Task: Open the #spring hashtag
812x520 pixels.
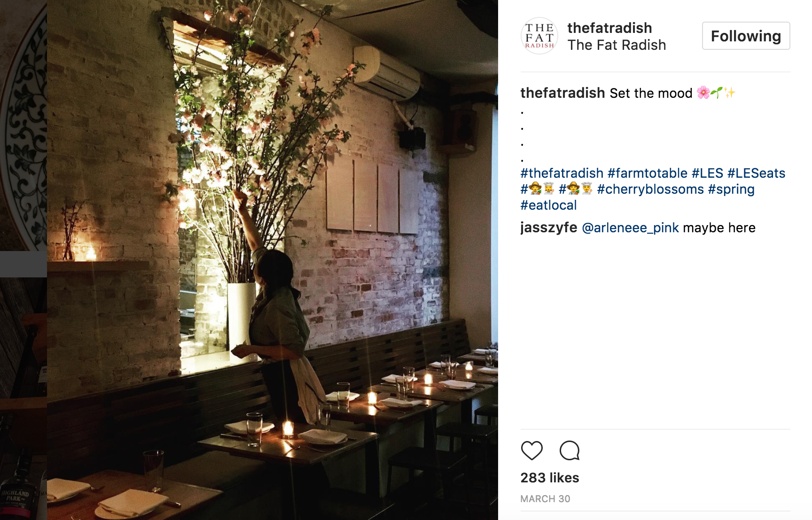Action: tap(731, 189)
